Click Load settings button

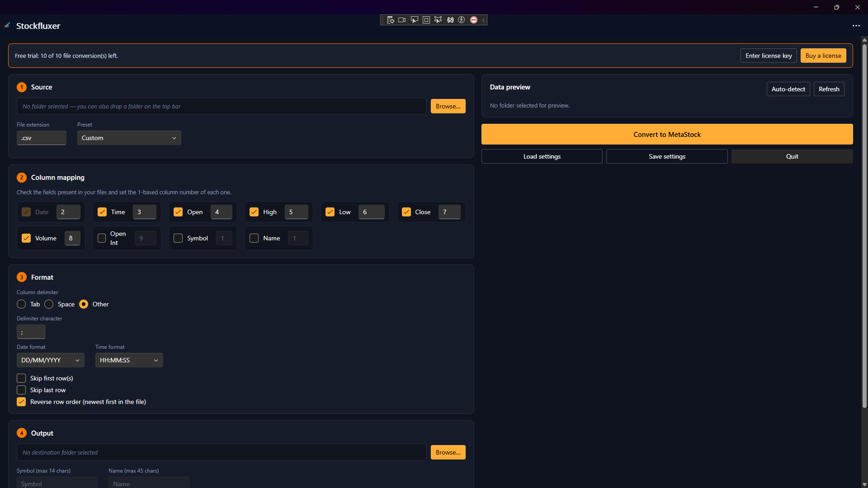542,156
